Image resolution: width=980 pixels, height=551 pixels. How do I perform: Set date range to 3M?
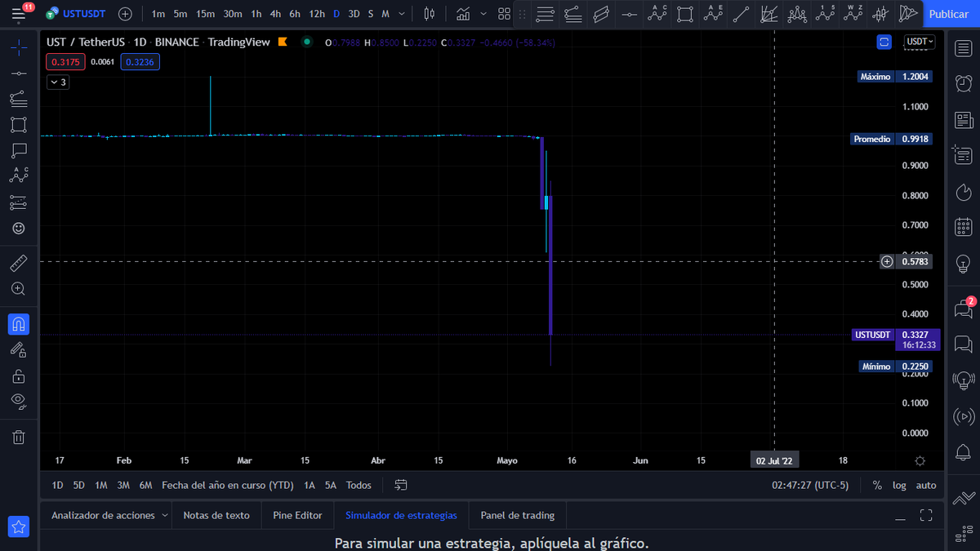tap(123, 485)
